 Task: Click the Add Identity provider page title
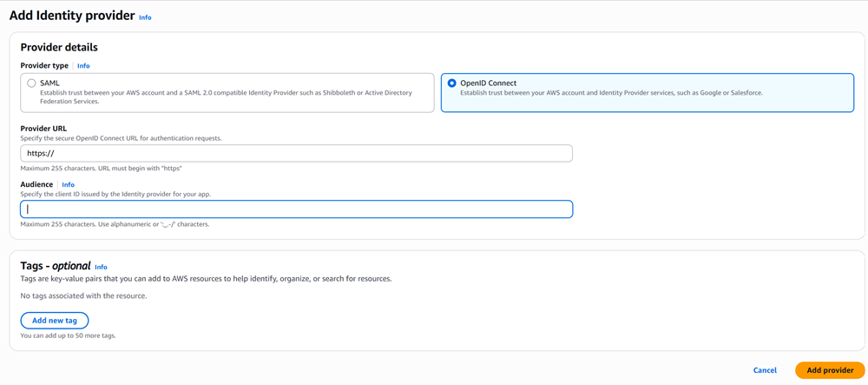pyautogui.click(x=72, y=16)
